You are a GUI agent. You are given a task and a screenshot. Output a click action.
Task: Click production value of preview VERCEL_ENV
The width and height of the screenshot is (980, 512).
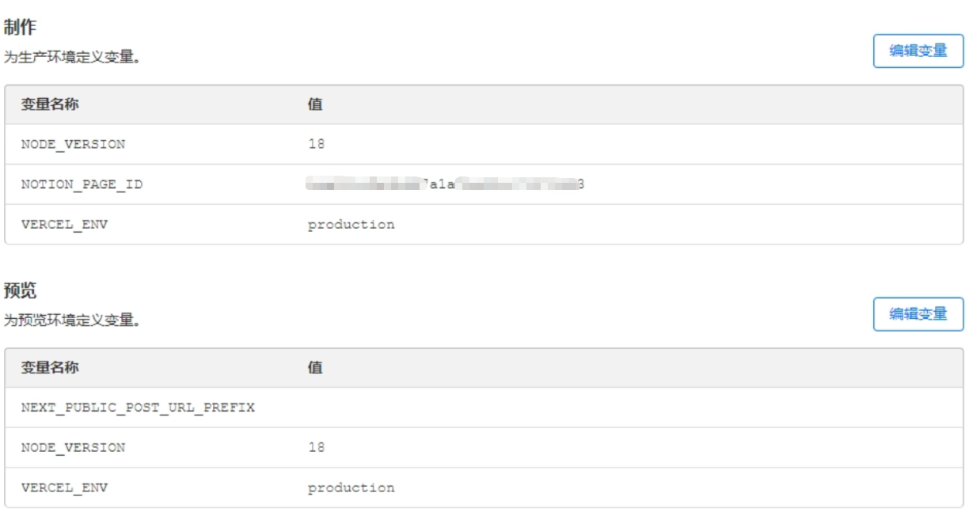(x=351, y=488)
